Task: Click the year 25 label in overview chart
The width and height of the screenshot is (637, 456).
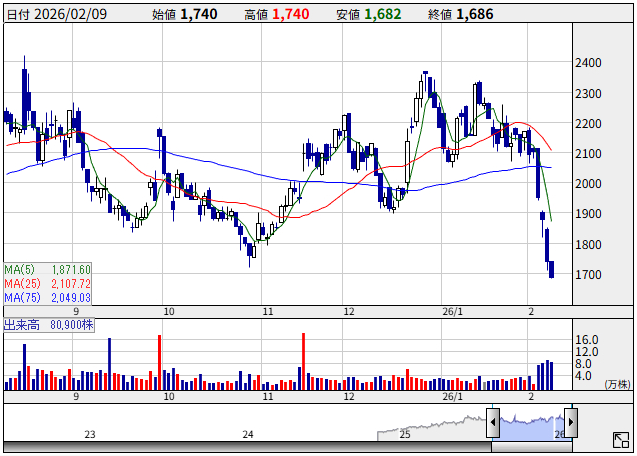Action: click(405, 434)
